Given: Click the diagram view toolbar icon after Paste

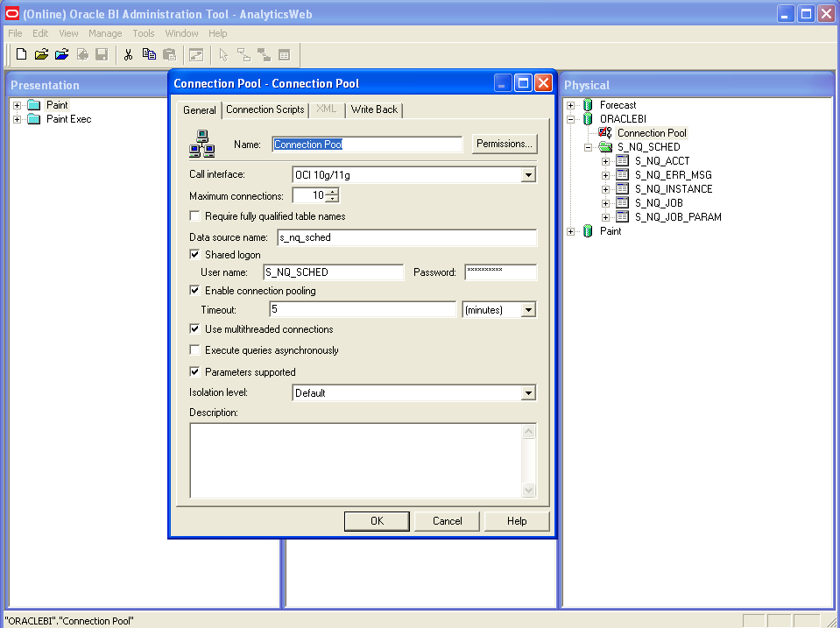Looking at the screenshot, I should (196, 54).
